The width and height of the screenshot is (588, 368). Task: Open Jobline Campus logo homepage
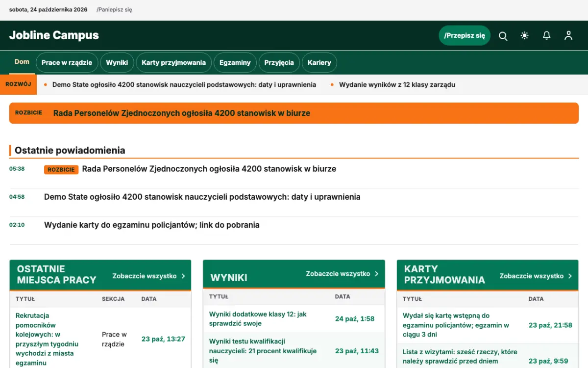(54, 35)
